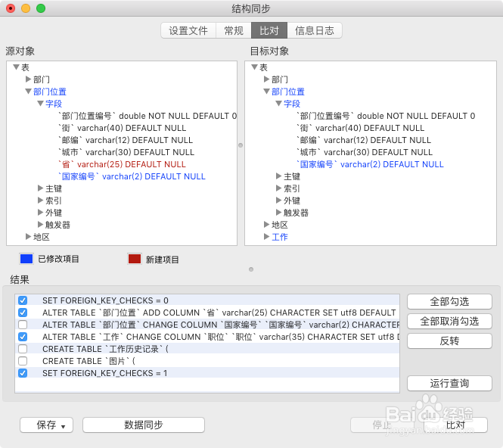Expand the target 触发器 node
Viewport: 503px width, 448px height.
[x=279, y=213]
